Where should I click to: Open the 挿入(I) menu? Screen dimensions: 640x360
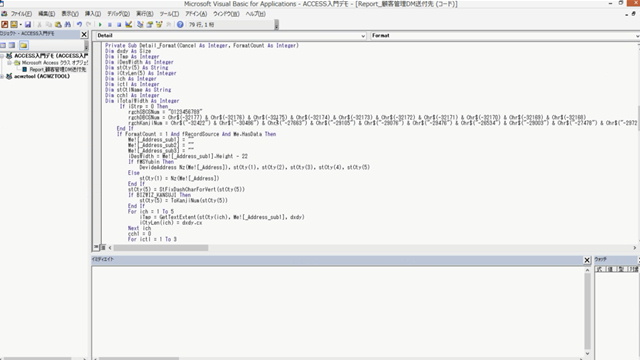(93, 14)
